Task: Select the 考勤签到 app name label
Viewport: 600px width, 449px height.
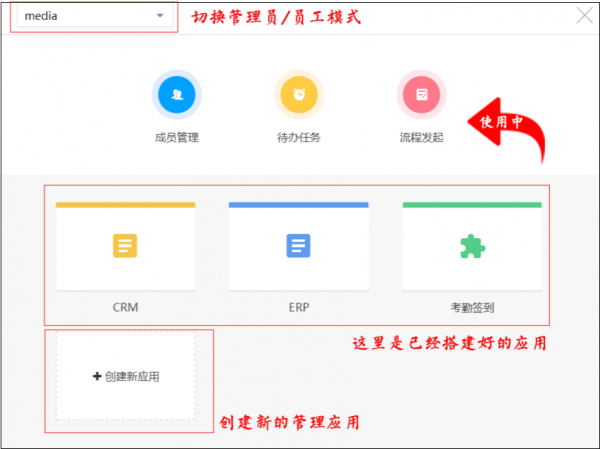Action: pos(472,307)
